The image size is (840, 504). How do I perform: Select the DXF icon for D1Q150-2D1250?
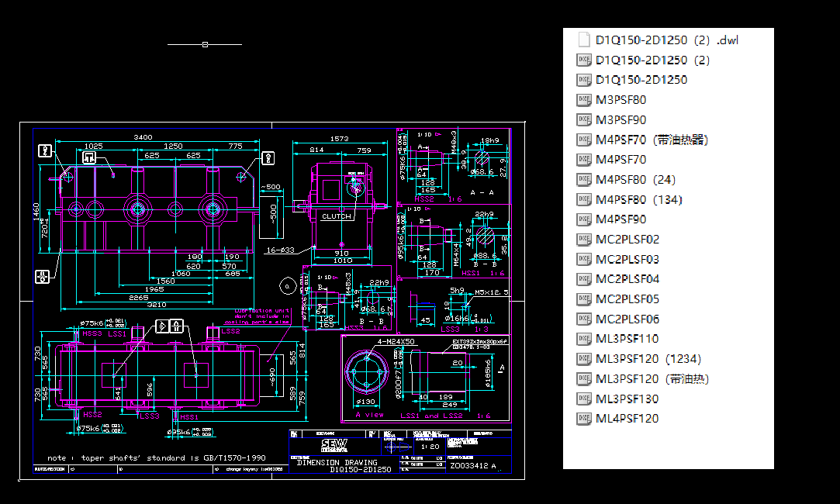pyautogui.click(x=583, y=79)
